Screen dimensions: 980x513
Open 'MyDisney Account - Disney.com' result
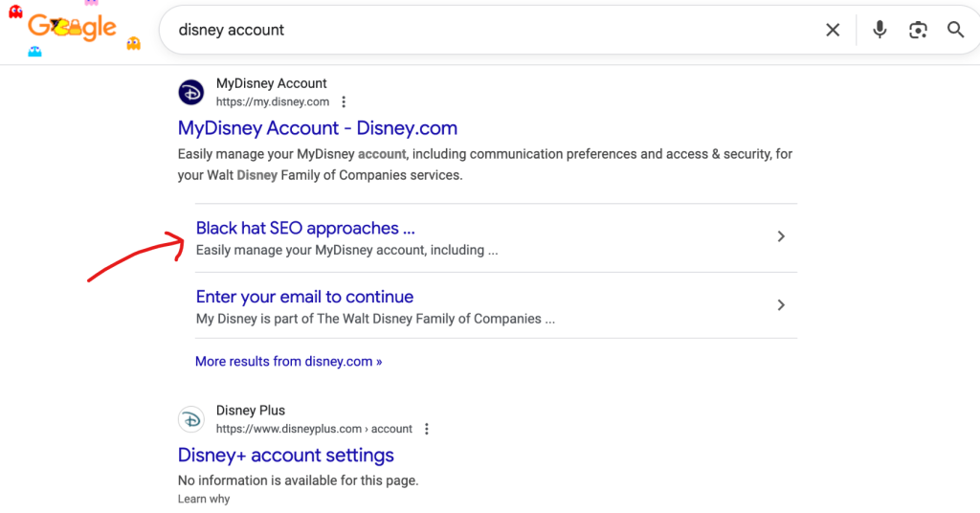point(318,128)
